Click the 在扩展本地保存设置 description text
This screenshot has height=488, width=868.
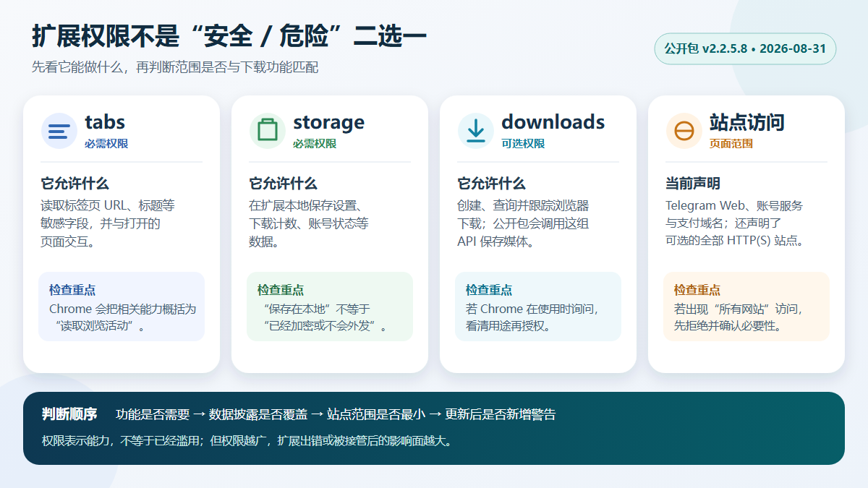pyautogui.click(x=310, y=223)
